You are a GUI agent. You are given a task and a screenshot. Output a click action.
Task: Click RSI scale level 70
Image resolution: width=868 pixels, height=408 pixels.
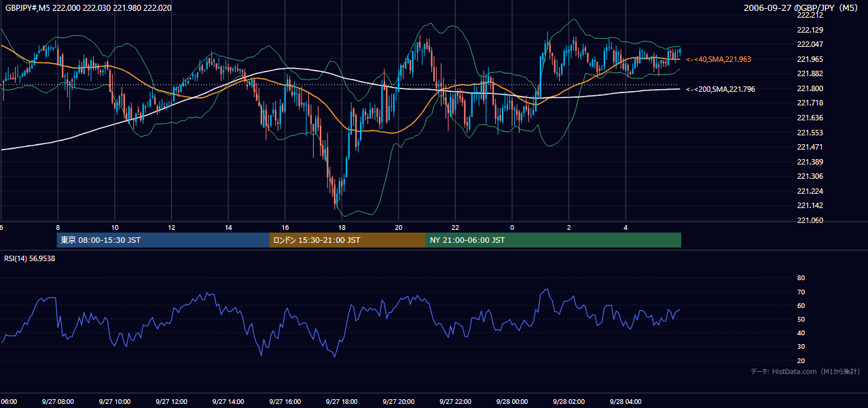point(801,292)
